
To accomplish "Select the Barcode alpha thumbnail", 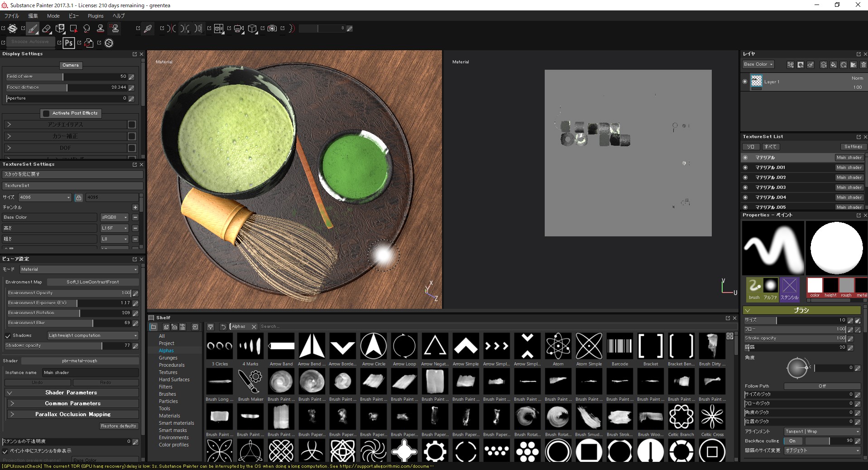I will 620,346.
